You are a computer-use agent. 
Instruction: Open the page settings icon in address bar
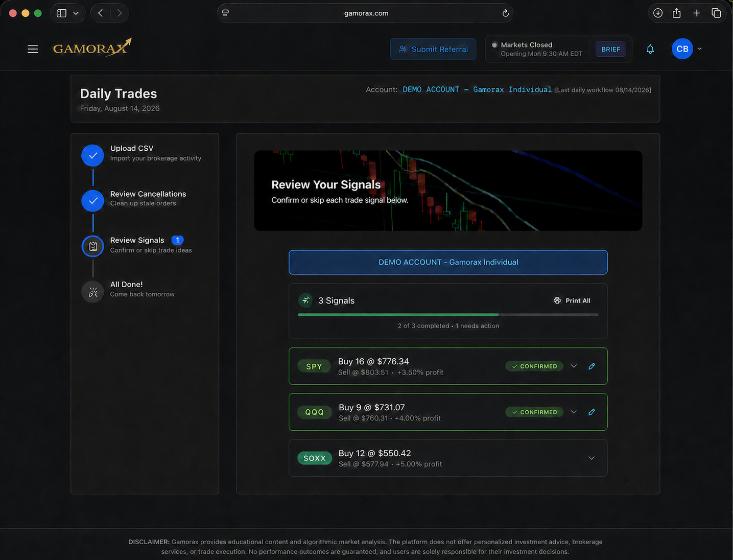click(x=225, y=13)
